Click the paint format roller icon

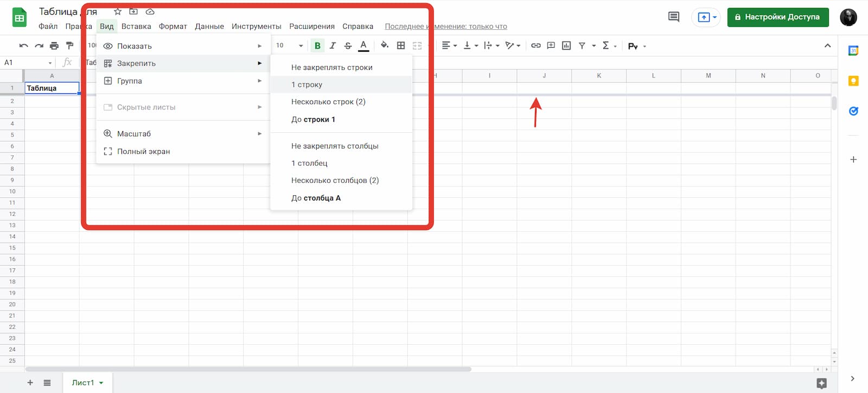[69, 46]
